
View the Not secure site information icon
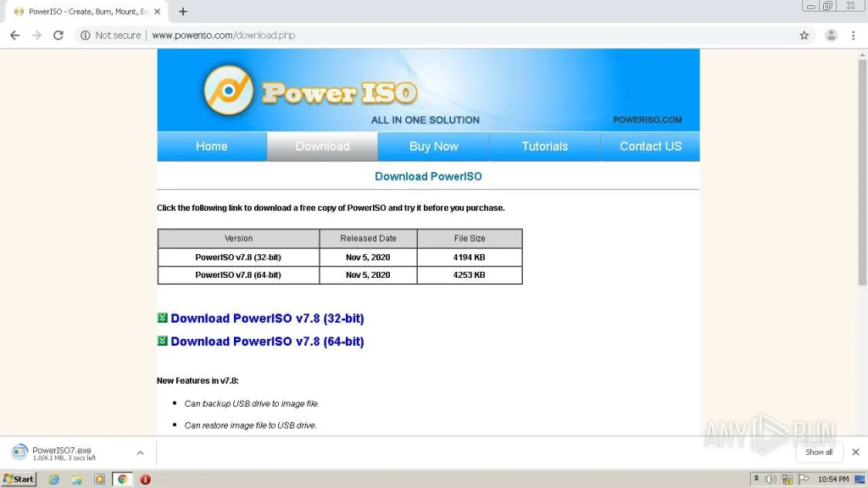[86, 36]
